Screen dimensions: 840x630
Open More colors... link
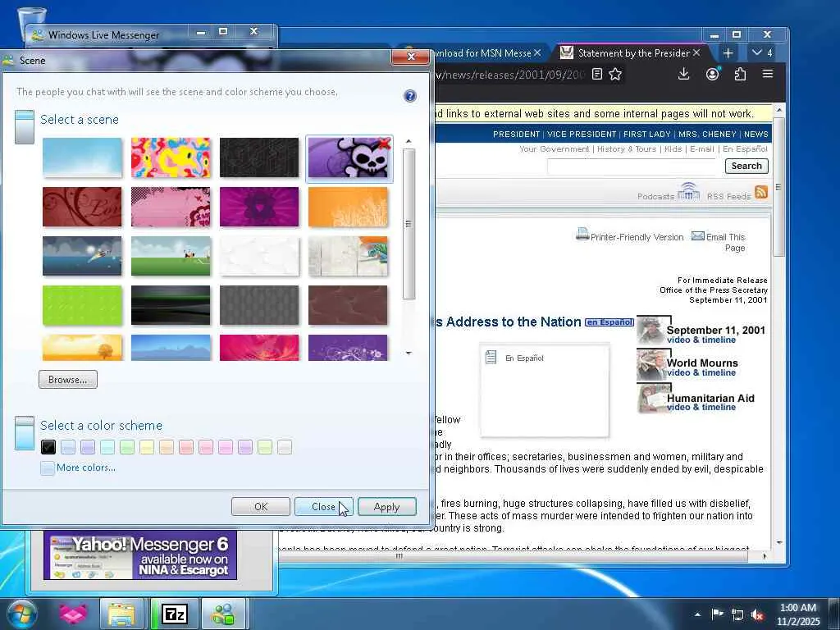[85, 468]
